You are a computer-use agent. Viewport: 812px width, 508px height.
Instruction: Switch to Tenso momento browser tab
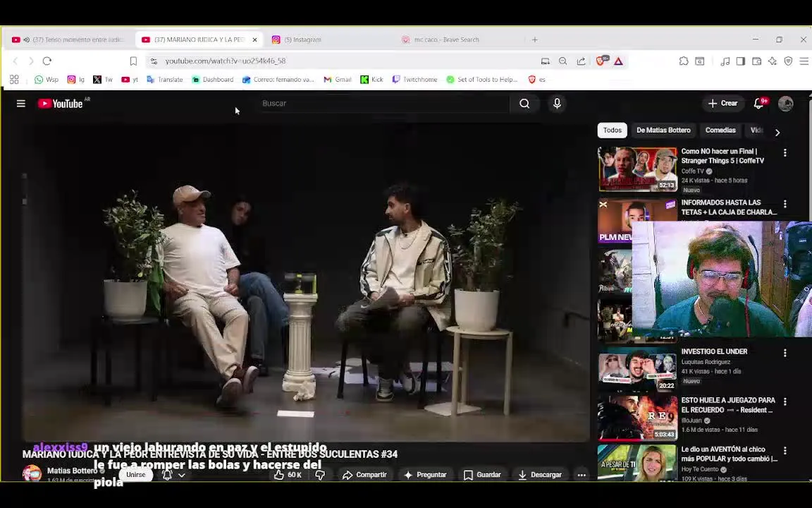click(70, 40)
